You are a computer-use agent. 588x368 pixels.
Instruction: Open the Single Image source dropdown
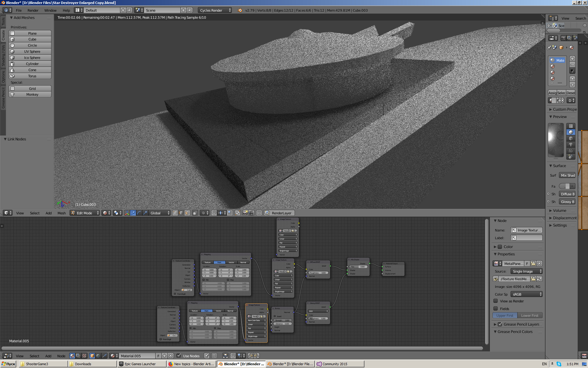(x=526, y=271)
